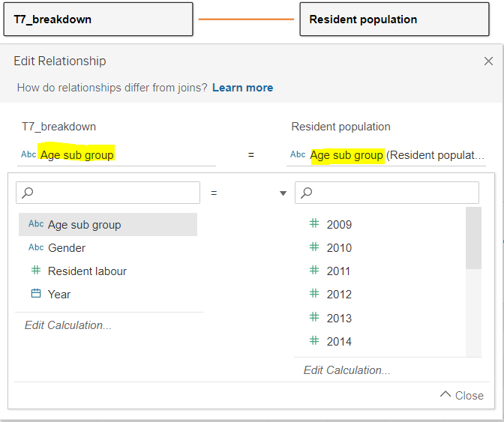The image size is (504, 422).
Task: Open the operator dropdown arrow
Action: (x=283, y=193)
